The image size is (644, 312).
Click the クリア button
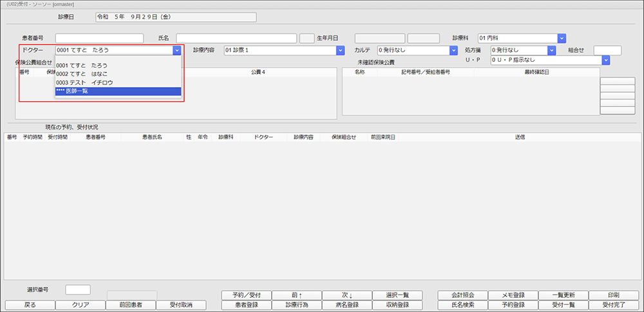pyautogui.click(x=80, y=305)
